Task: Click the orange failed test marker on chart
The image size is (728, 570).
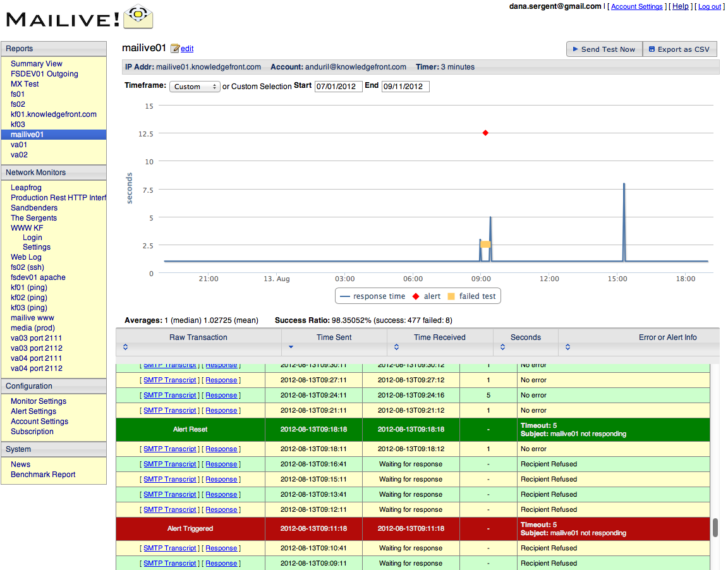Action: tap(485, 244)
